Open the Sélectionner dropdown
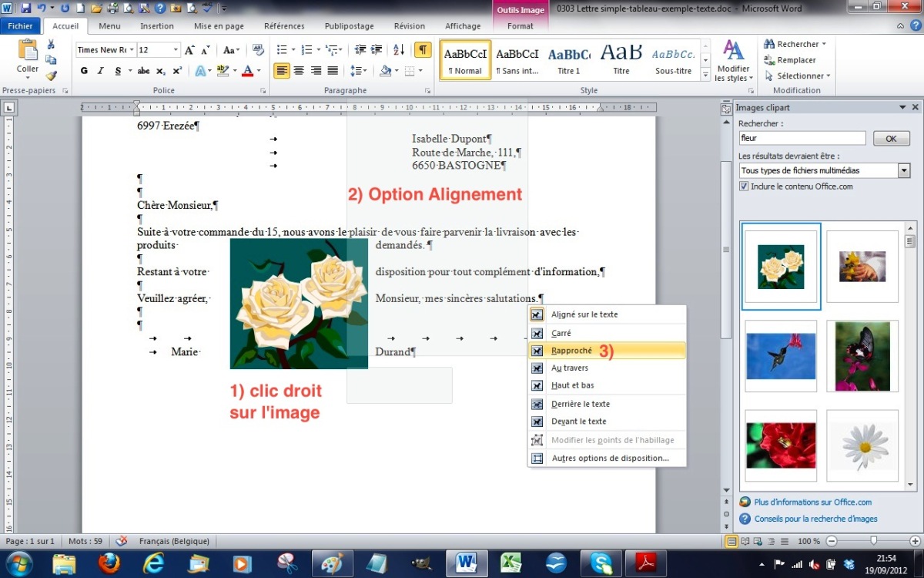The width and height of the screenshot is (924, 578). coord(798,76)
